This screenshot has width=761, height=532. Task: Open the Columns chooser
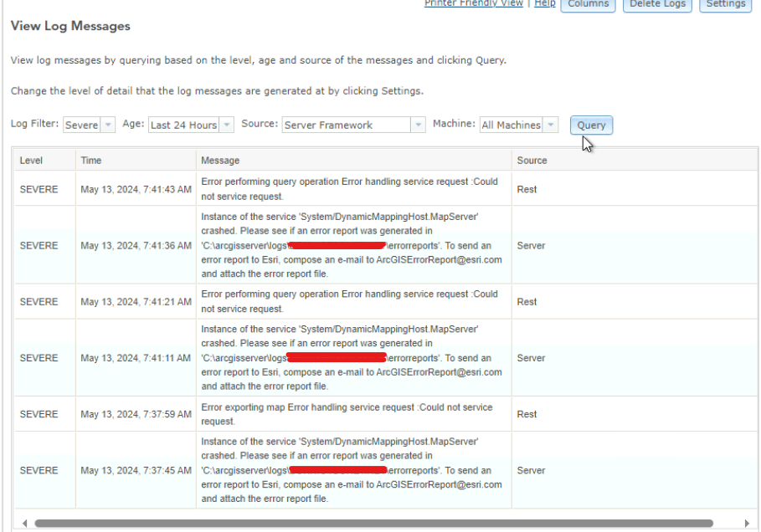pos(588,4)
